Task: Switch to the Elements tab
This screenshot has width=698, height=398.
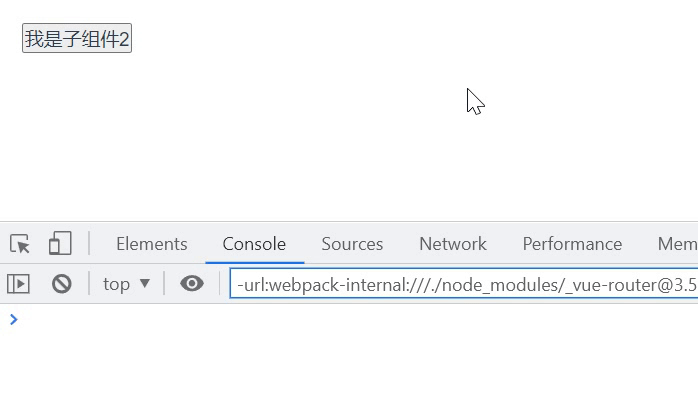Action: click(152, 244)
